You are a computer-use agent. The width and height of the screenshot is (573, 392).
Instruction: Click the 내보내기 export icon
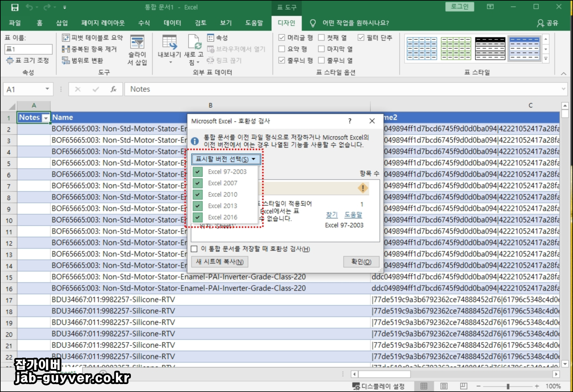coord(169,42)
